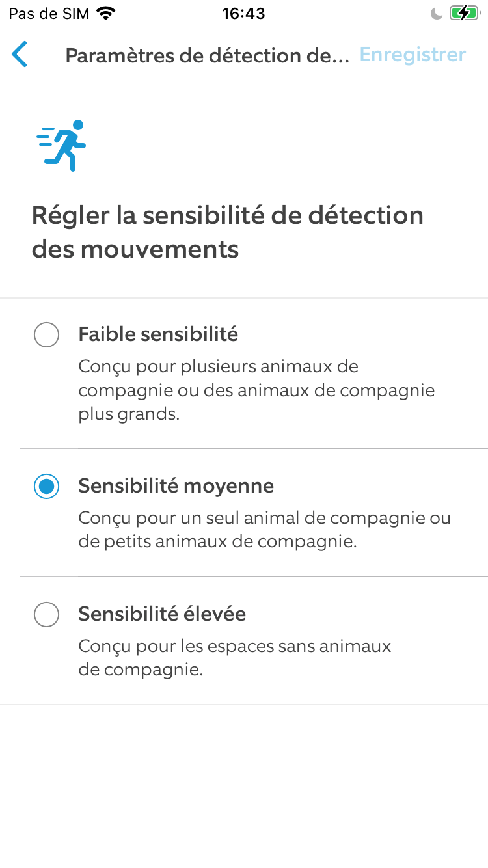488x868 pixels.
Task: Tap the running person motion icon
Action: tap(62, 146)
